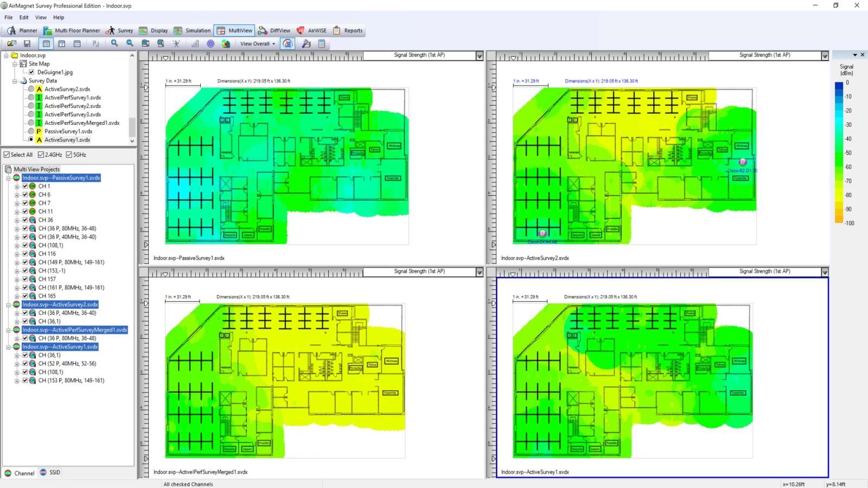Open top-left Signal Strength dropdown
868x488 pixels.
click(x=479, y=56)
